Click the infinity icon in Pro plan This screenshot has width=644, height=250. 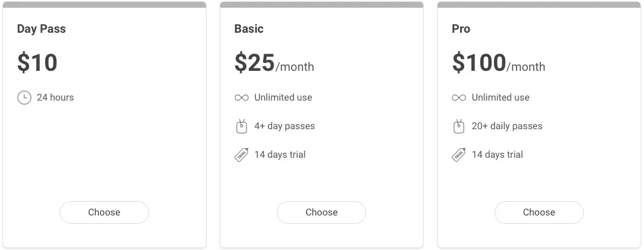(459, 98)
